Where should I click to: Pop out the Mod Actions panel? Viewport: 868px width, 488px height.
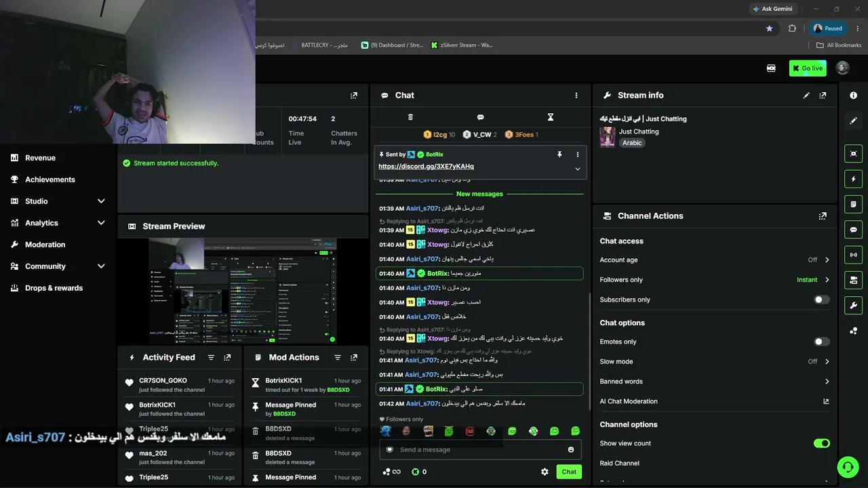click(353, 357)
